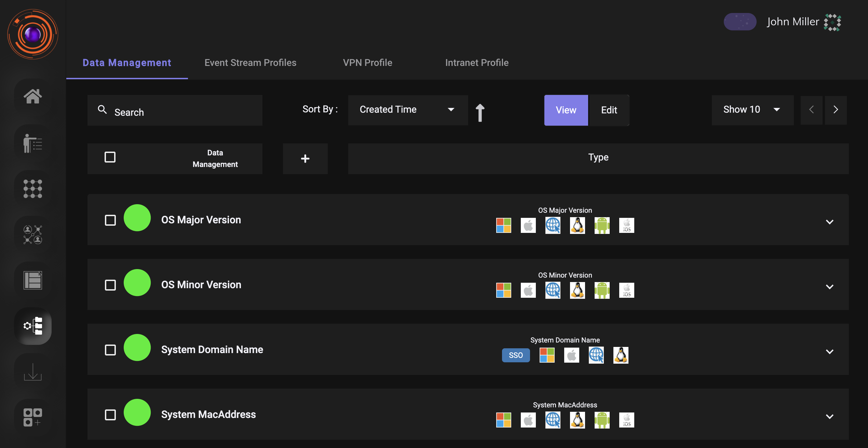Switch to Event Stream Profiles tab
The image size is (868, 448).
pos(250,63)
